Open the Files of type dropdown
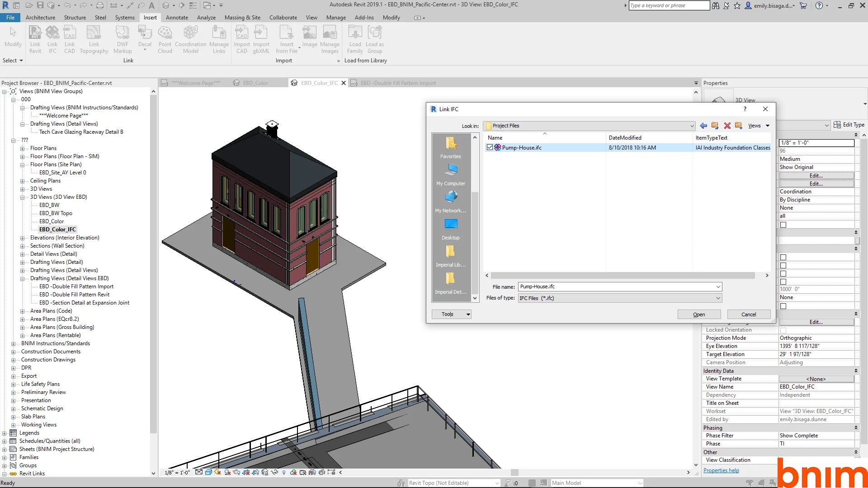 click(717, 298)
